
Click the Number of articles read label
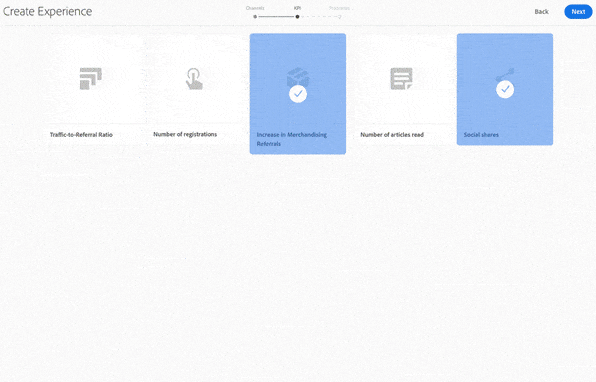[392, 135]
